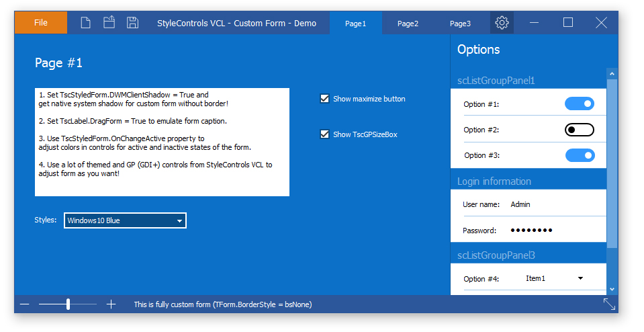The width and height of the screenshot is (644, 332).
Task: Click the Page #1 heading
Action: coord(58,63)
